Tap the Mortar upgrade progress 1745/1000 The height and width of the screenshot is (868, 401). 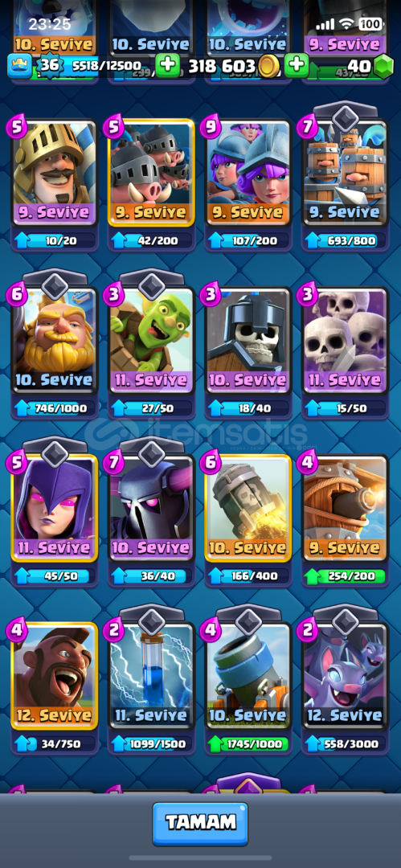pos(248,744)
